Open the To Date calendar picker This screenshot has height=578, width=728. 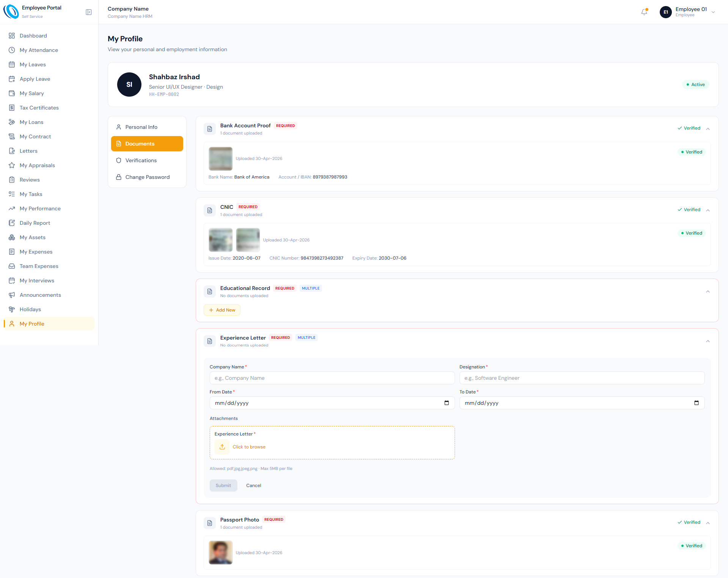[x=697, y=403]
